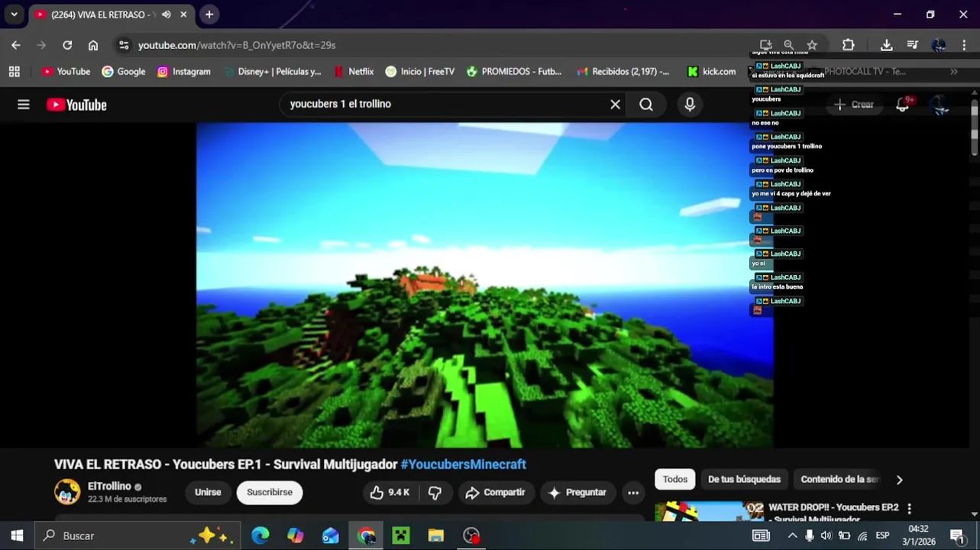Image resolution: width=980 pixels, height=550 pixels.
Task: Open the PROMIEDOS bookmark
Action: pyautogui.click(x=514, y=72)
